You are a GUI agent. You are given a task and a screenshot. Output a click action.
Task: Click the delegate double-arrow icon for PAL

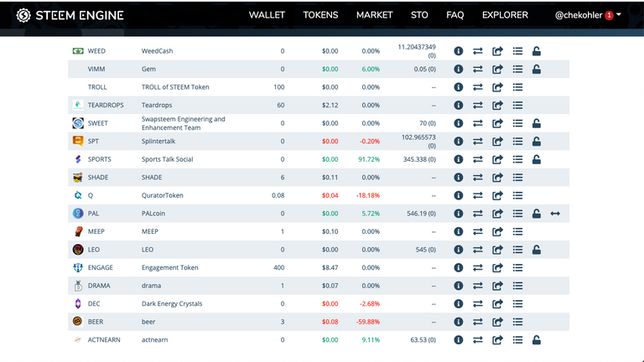555,214
